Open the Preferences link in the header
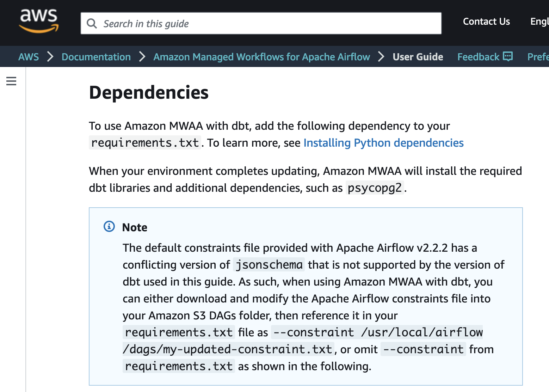 (538, 57)
